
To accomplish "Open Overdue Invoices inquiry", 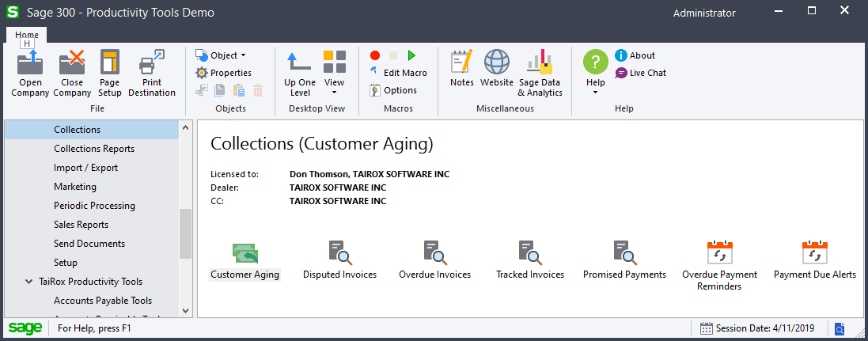I will click(435, 260).
